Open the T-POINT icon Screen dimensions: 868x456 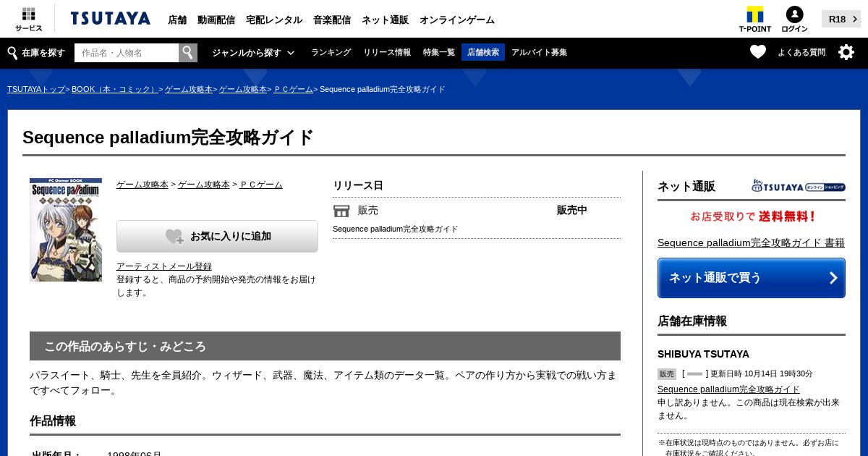754,20
